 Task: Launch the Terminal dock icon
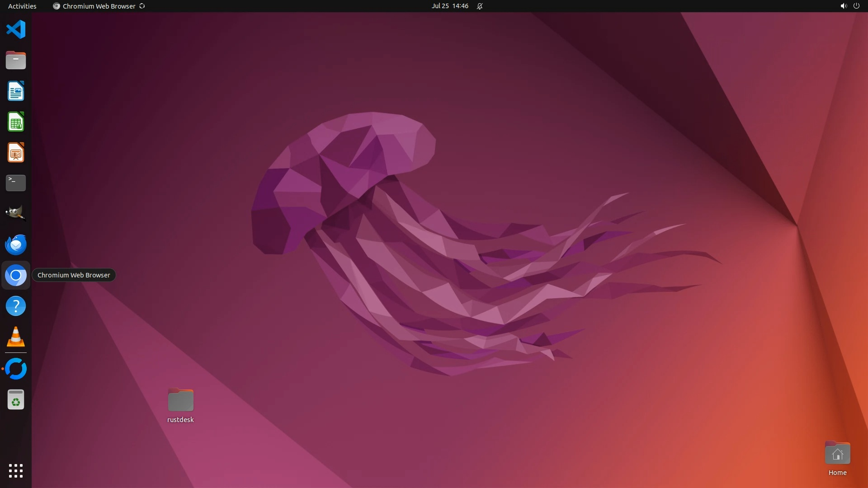point(16,183)
